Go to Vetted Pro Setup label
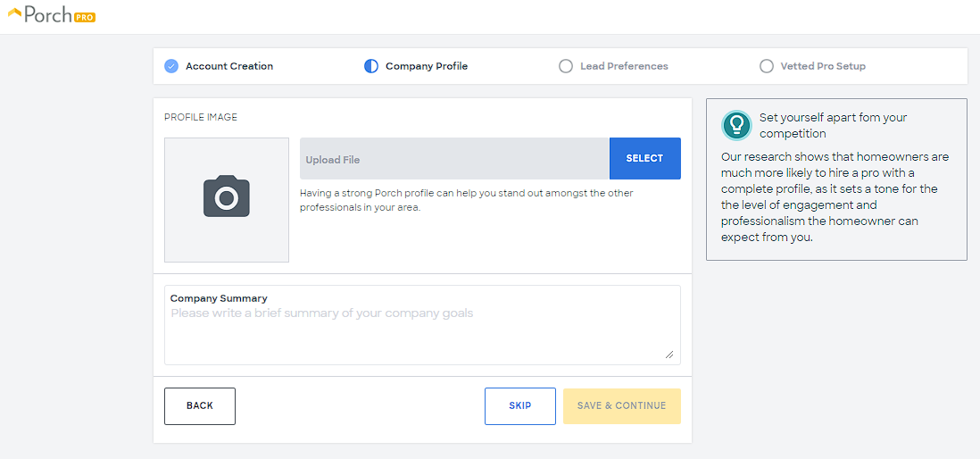The width and height of the screenshot is (980, 459). tap(823, 66)
